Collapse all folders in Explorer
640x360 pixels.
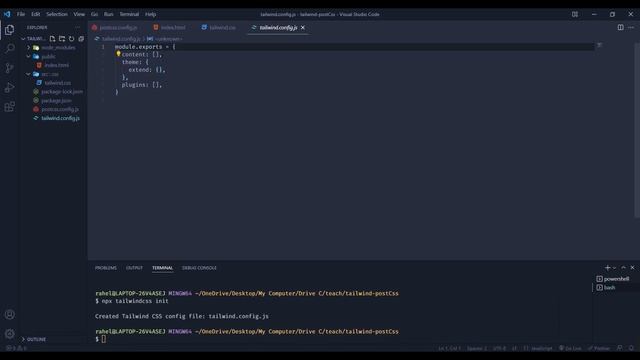pos(81,39)
